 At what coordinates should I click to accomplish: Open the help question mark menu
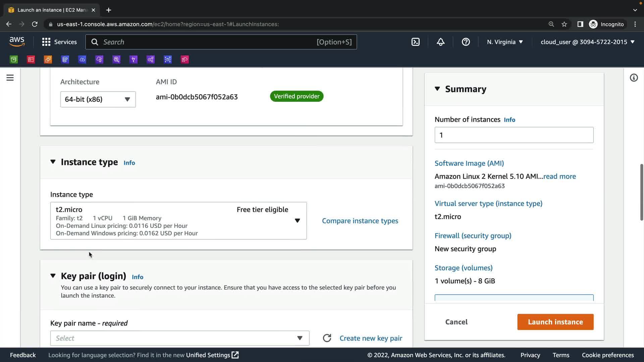pyautogui.click(x=466, y=42)
